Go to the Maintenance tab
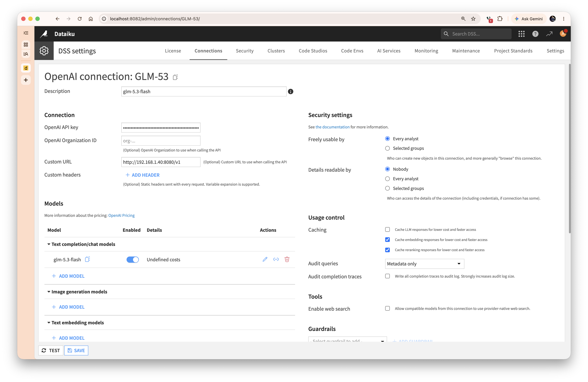Image resolution: width=588 pixels, height=382 pixels. pyautogui.click(x=466, y=51)
